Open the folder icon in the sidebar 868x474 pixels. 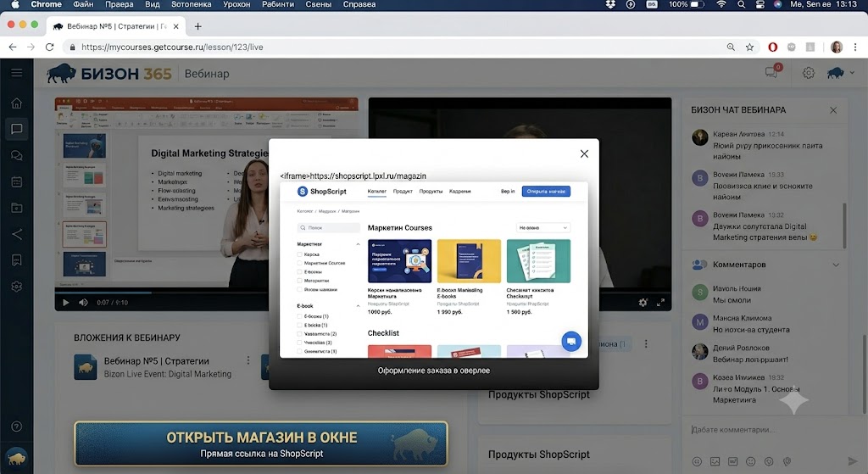(17, 208)
